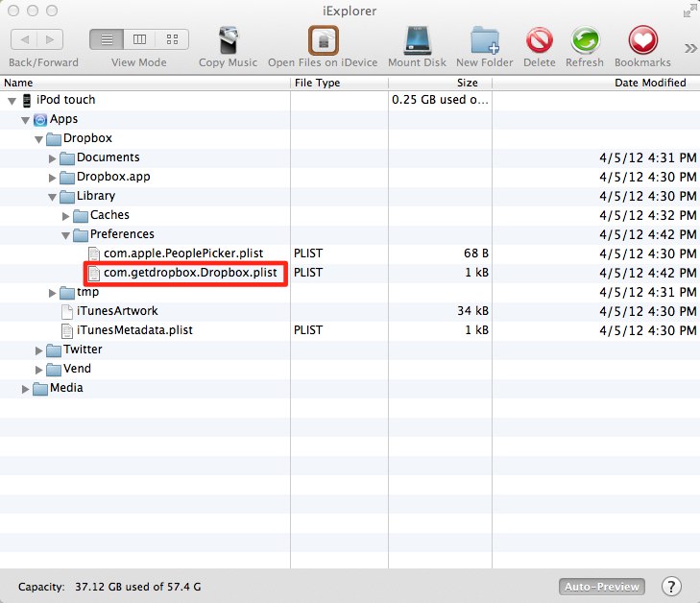Select com.apple.PeoplePicker.plist file

pos(183,253)
